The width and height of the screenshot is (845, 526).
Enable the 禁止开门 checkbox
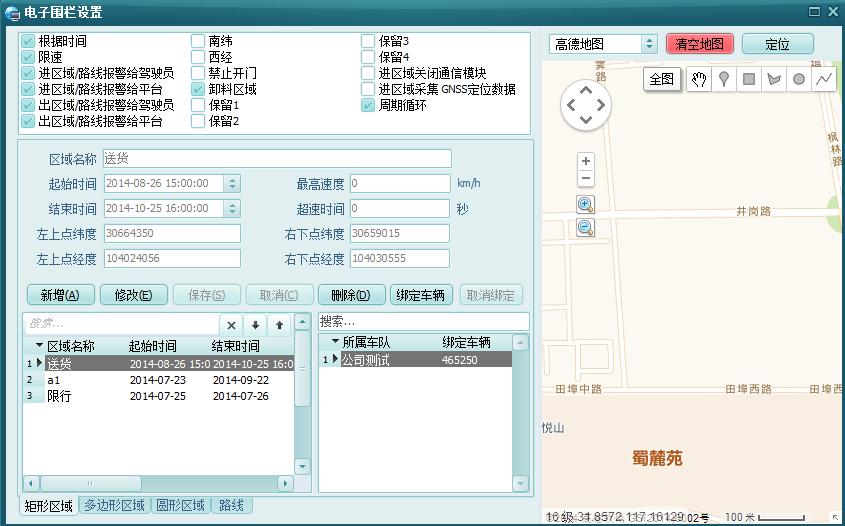point(198,74)
